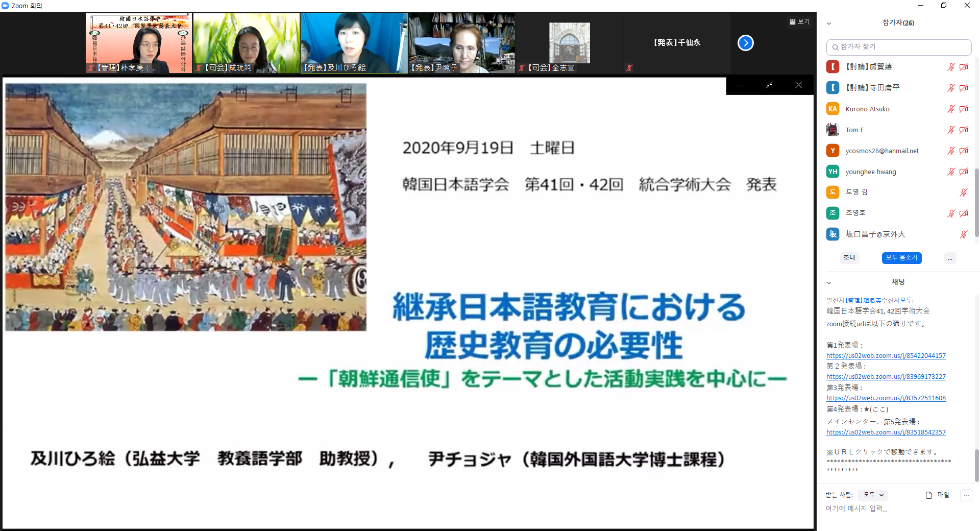Image resolution: width=980 pixels, height=531 pixels.
Task: Open participants more options next to mute all
Action: point(950,258)
